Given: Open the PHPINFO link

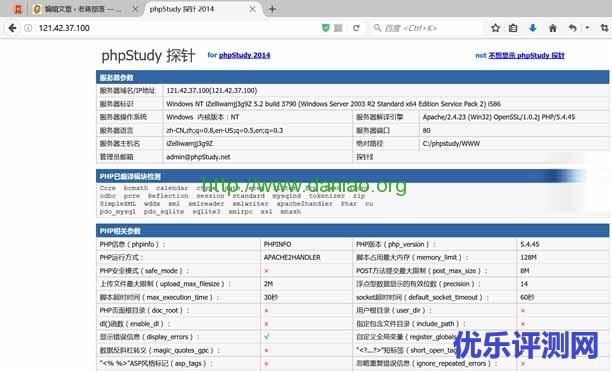Looking at the screenshot, I should [x=278, y=244].
